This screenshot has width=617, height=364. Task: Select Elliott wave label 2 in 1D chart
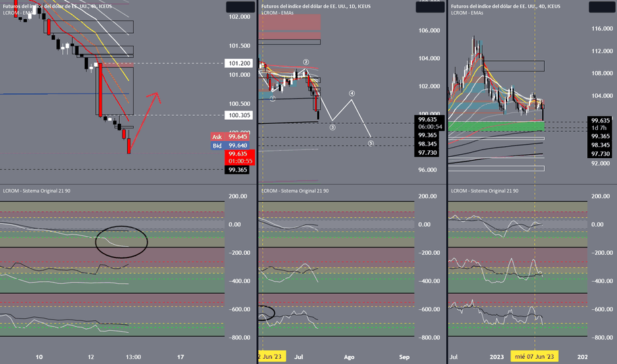tap(306, 62)
